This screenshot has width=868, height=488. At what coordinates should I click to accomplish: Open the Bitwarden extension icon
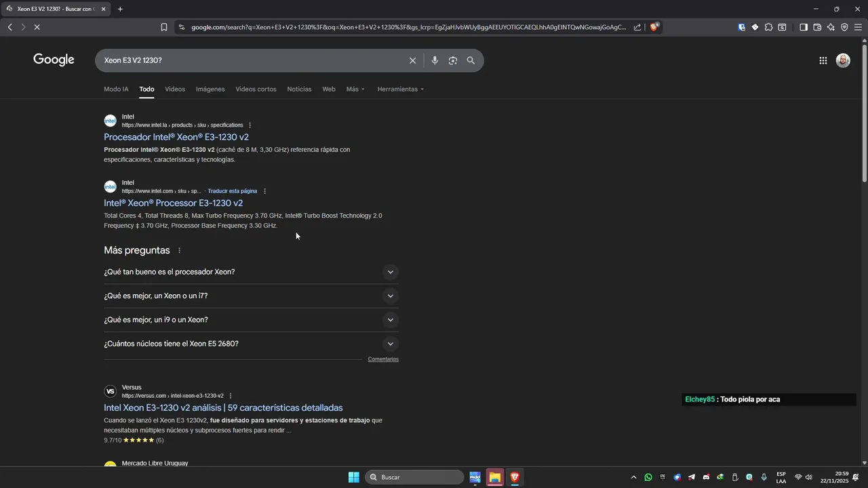(x=741, y=27)
